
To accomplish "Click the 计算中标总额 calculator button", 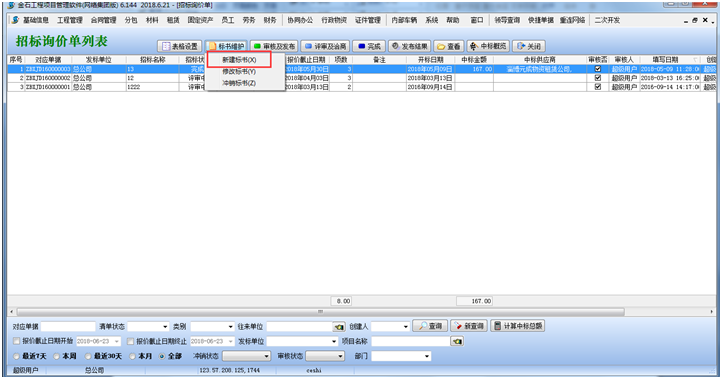I will 518,326.
